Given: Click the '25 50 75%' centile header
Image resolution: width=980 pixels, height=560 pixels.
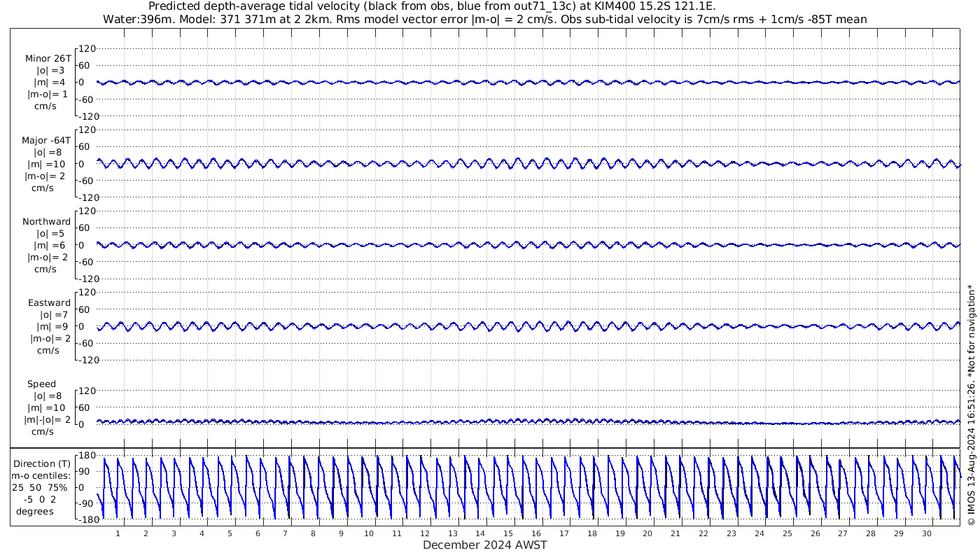Looking at the screenshot, I should tap(40, 487).
